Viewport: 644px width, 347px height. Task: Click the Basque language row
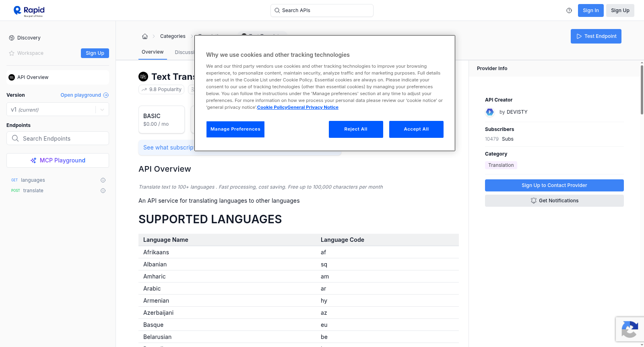coord(299,325)
